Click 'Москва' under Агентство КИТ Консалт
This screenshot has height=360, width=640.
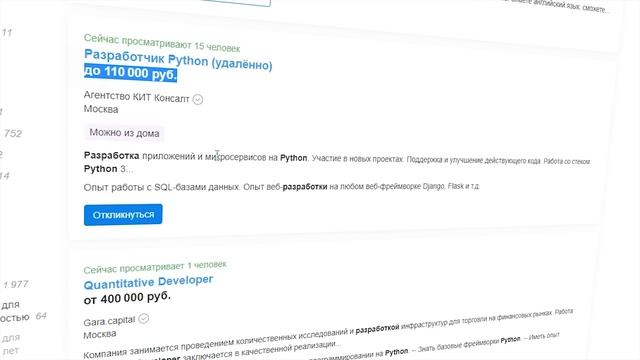(x=101, y=109)
